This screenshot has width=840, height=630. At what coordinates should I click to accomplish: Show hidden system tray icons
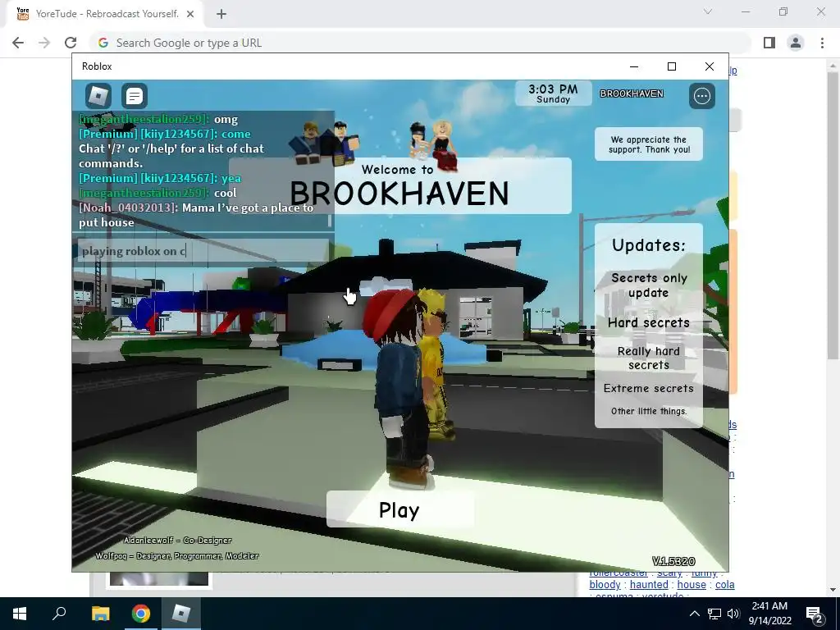click(x=694, y=614)
